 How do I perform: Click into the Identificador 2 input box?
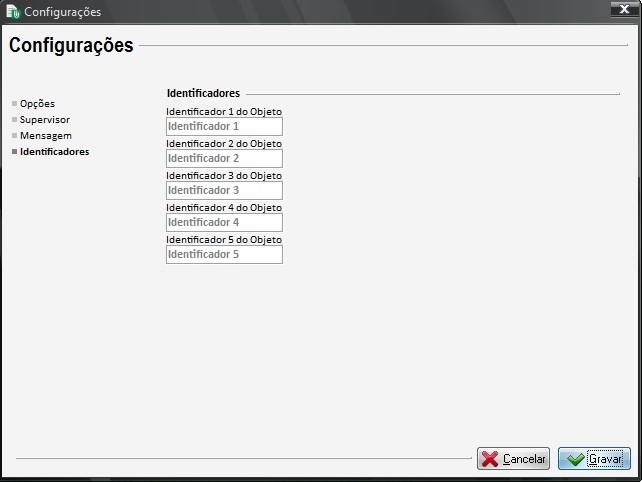[224, 159]
